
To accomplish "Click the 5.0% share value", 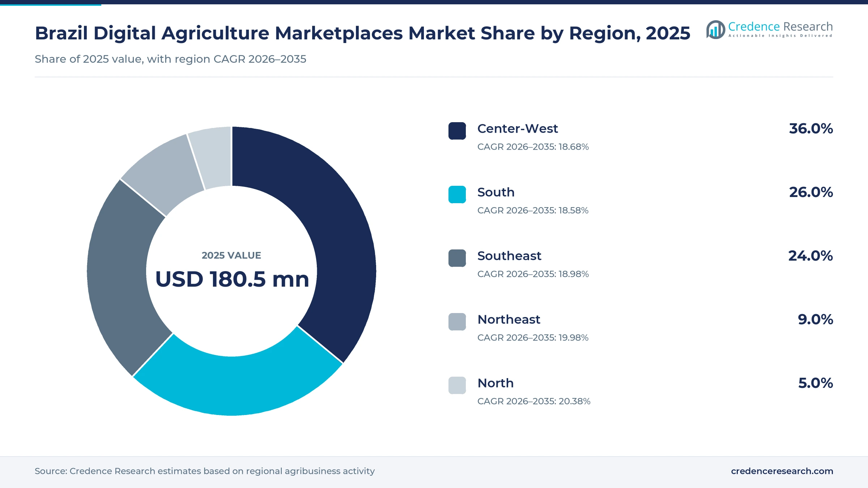I will click(x=816, y=383).
